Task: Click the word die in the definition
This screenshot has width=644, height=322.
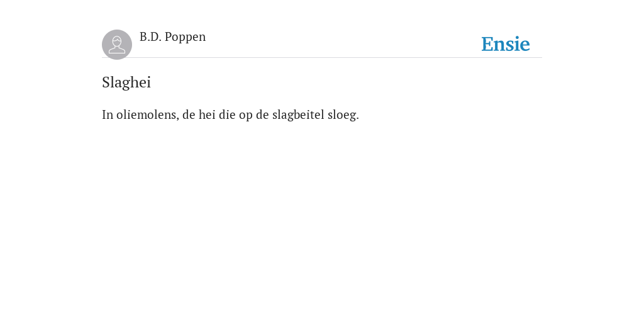Action: coord(227,114)
